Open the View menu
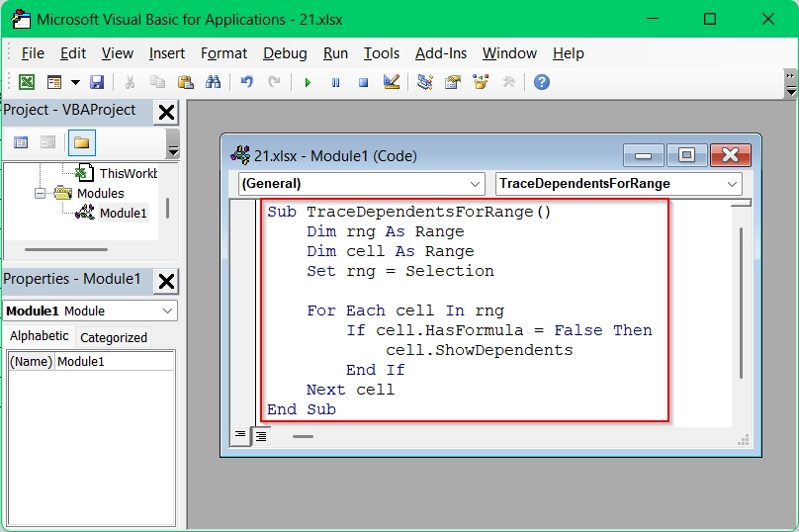Screen dimensions: 799x532 (118, 53)
